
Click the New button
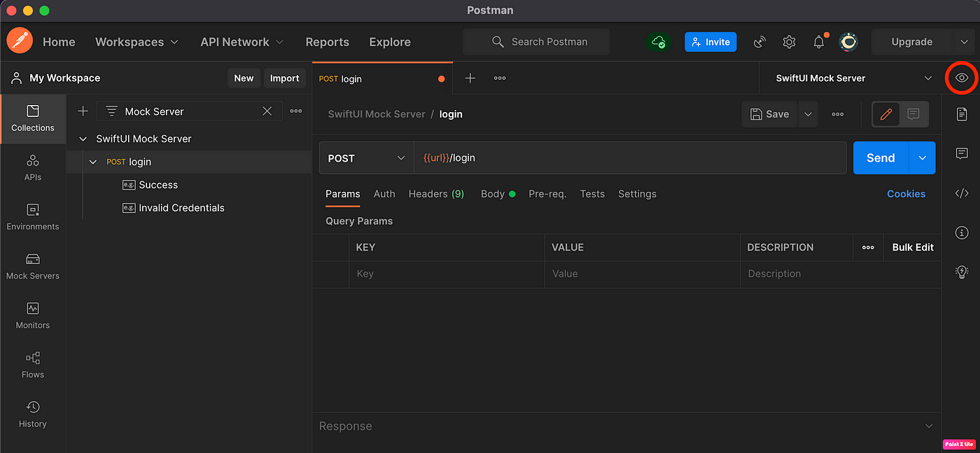(244, 78)
